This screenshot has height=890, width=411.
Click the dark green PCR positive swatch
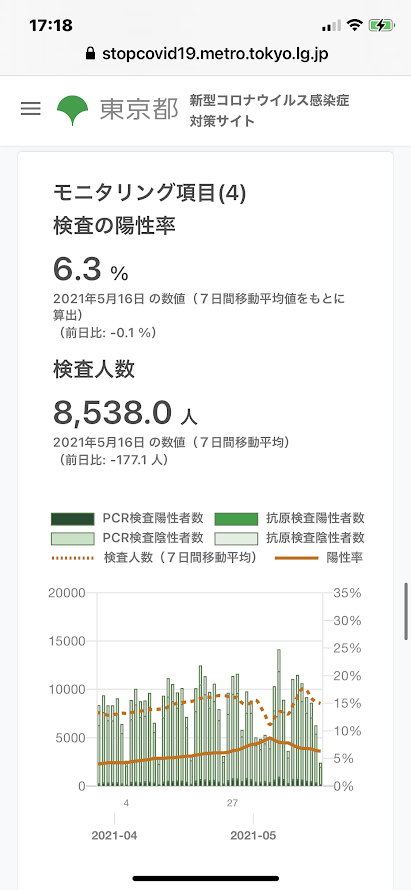click(x=72, y=519)
